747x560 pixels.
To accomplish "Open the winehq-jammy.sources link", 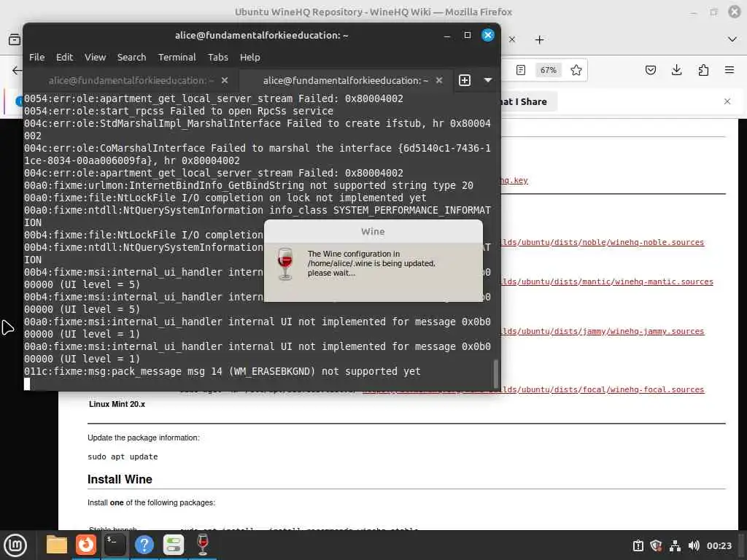I will coord(603,332).
